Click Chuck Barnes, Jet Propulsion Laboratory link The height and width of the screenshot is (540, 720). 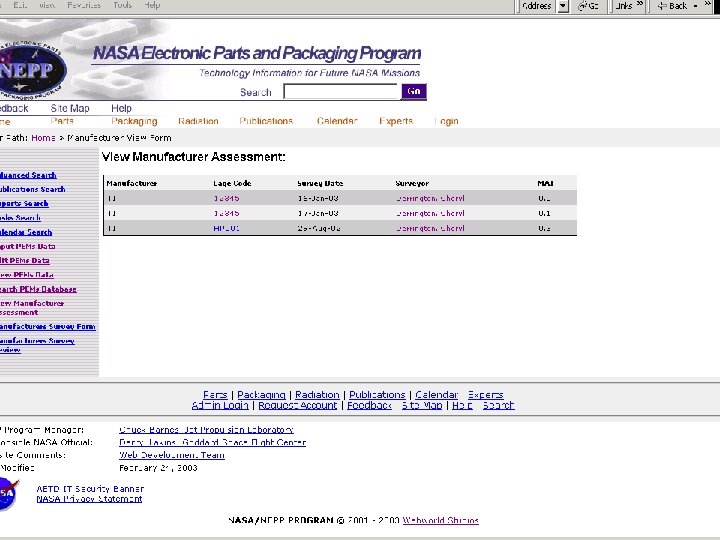(206, 430)
